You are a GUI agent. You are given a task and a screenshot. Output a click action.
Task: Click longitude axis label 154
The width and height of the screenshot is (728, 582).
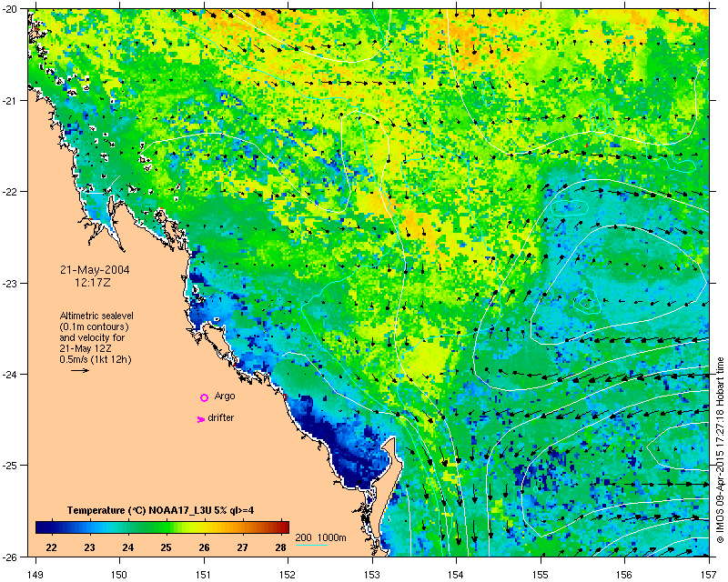pos(457,575)
